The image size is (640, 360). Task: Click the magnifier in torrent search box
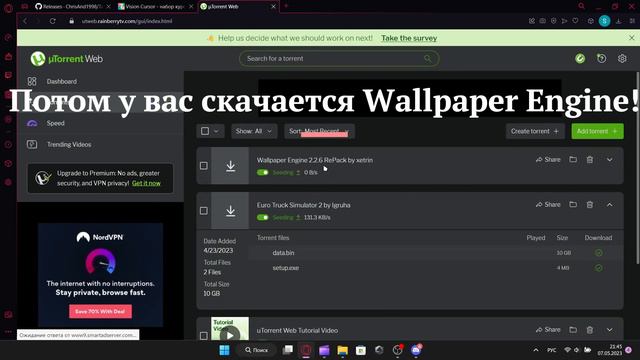(427, 59)
